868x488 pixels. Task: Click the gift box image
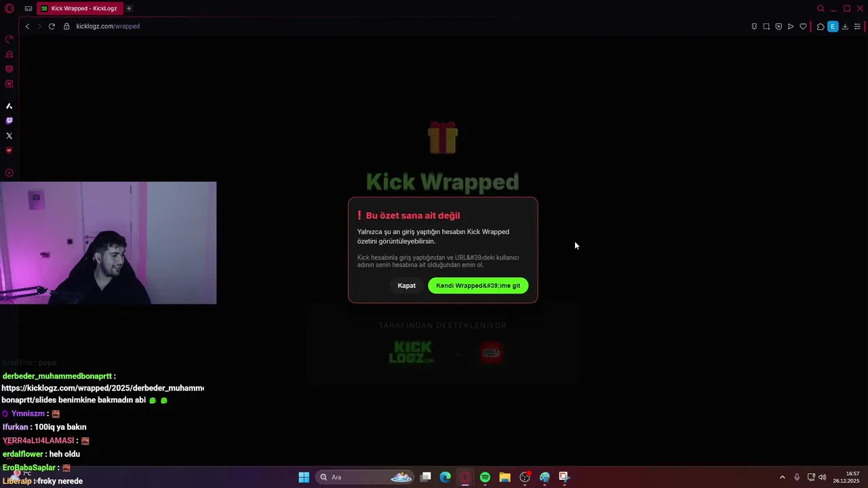443,138
